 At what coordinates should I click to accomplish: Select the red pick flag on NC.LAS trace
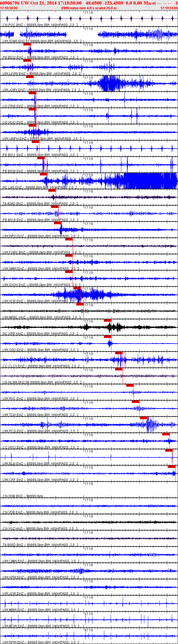point(44,174)
